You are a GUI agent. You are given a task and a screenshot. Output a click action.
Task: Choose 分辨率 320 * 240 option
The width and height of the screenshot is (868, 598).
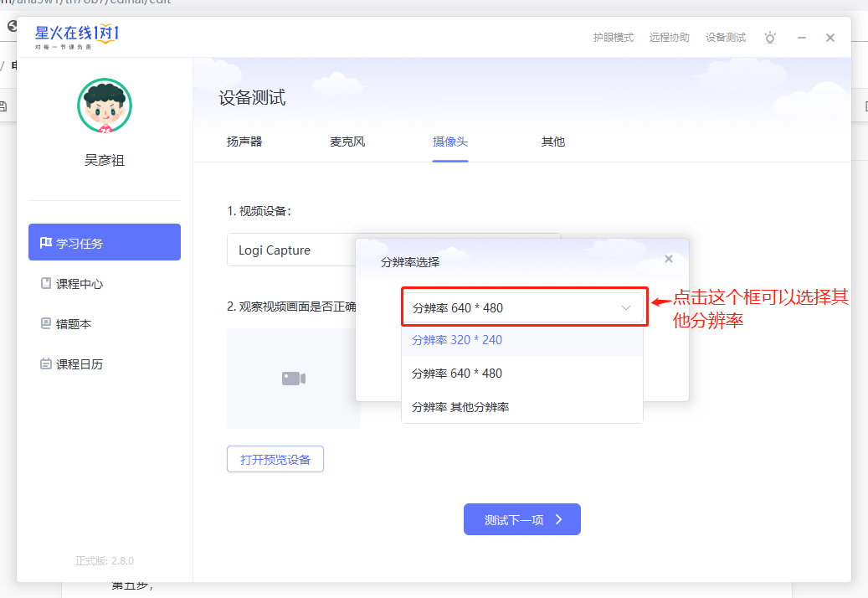pyautogui.click(x=522, y=340)
